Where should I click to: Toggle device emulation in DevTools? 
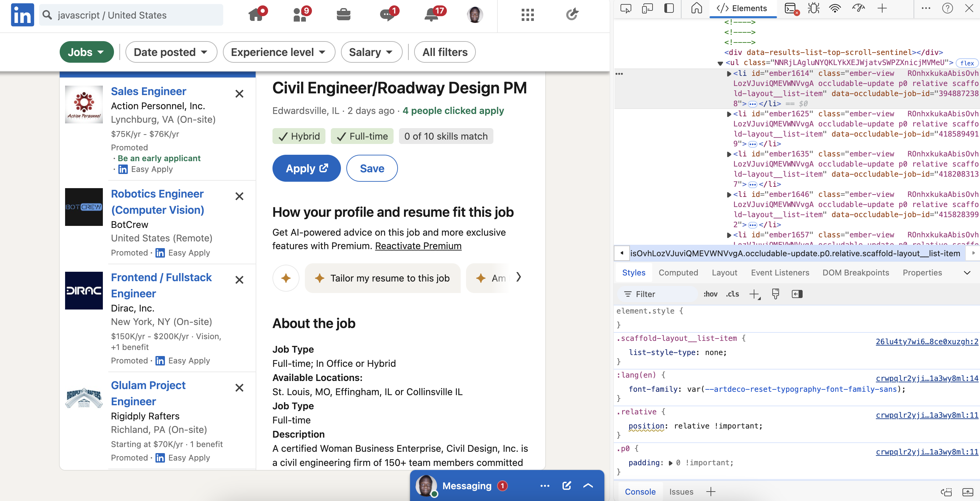click(x=647, y=8)
